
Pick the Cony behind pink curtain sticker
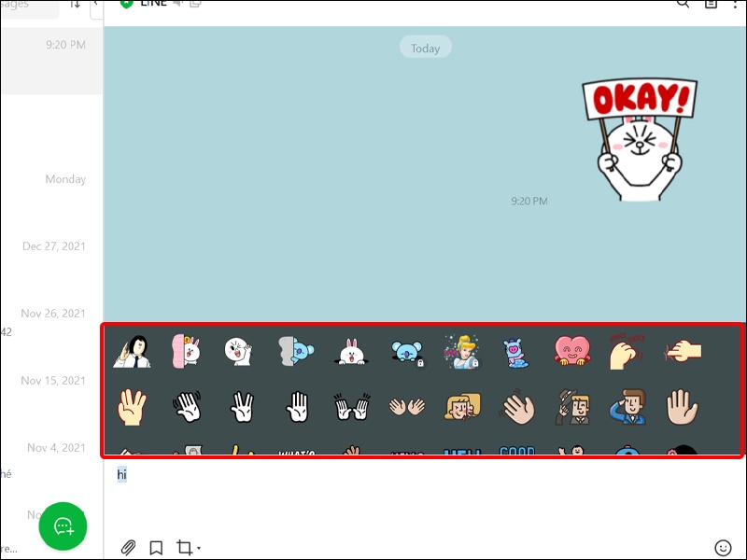186,352
